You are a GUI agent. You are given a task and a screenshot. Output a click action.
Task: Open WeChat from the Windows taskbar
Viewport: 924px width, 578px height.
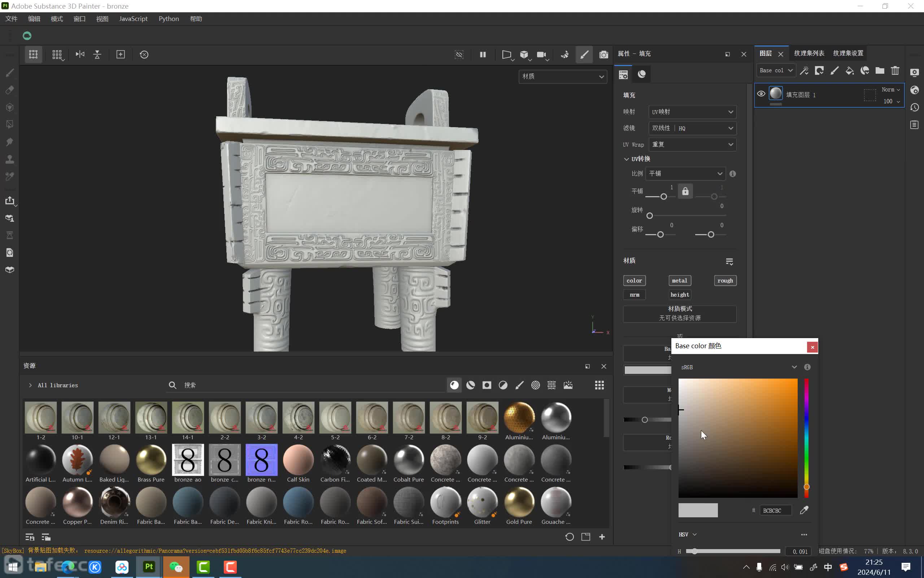tap(176, 567)
